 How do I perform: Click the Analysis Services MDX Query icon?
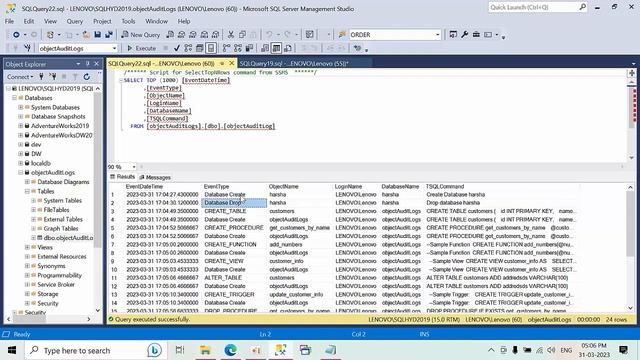coord(182,35)
